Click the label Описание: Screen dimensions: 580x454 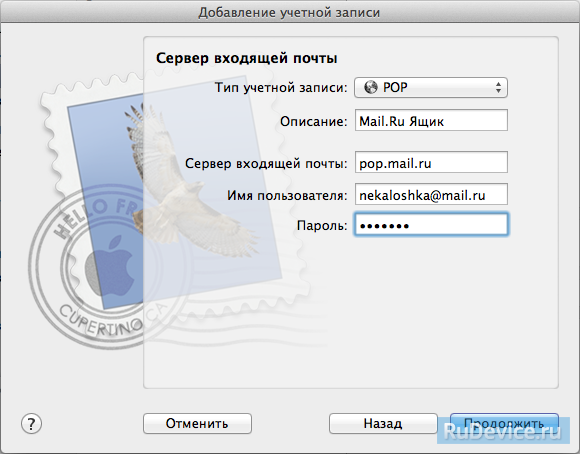(314, 121)
